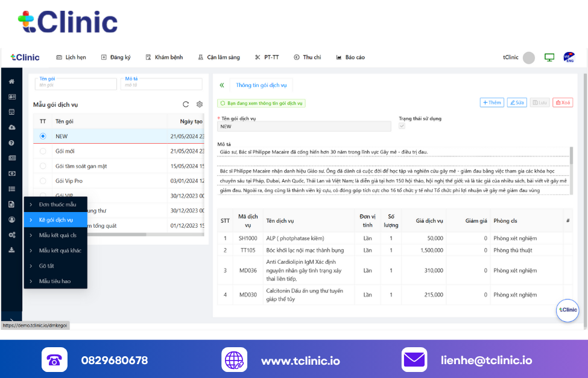Open the floating tClinic chat bubble

point(567,310)
